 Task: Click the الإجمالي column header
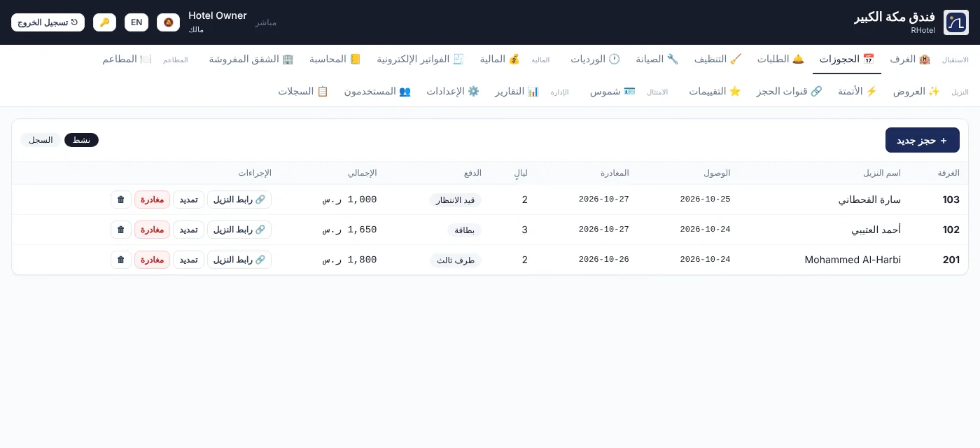[363, 173]
